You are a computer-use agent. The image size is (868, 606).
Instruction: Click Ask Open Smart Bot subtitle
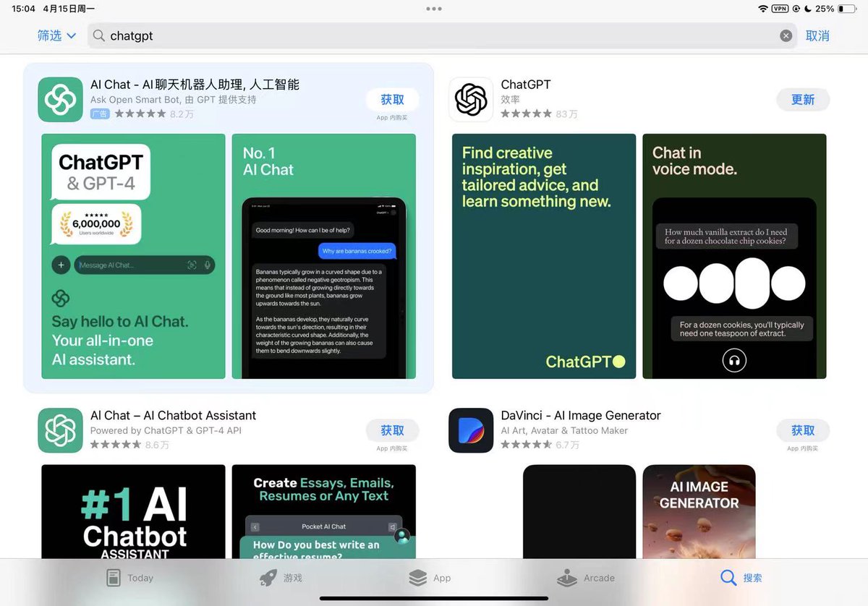[x=173, y=100]
